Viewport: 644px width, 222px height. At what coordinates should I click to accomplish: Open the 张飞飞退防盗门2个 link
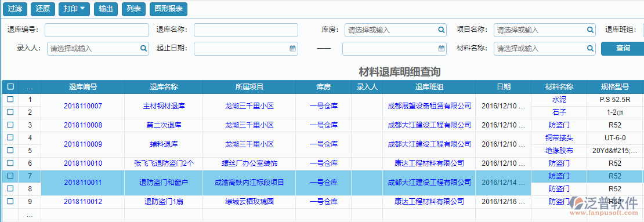point(164,163)
